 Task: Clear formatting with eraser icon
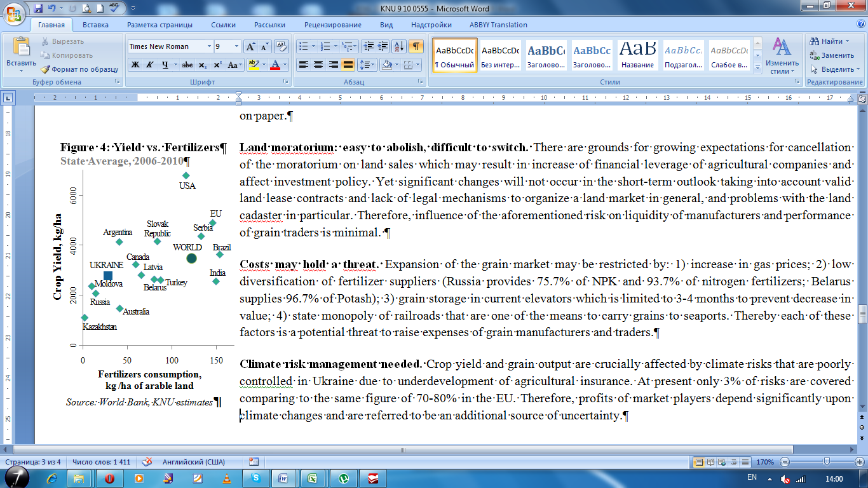[x=282, y=46]
